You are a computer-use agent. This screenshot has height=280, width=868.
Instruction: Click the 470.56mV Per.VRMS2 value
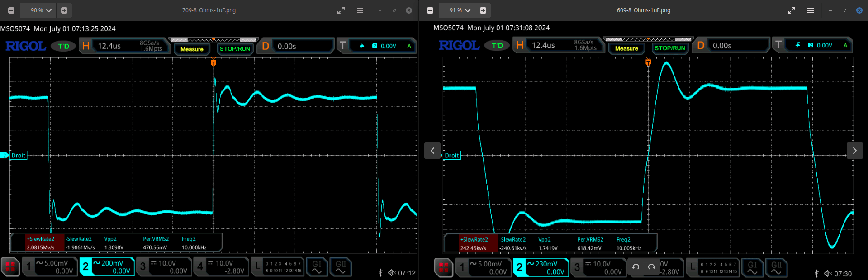pos(155,247)
